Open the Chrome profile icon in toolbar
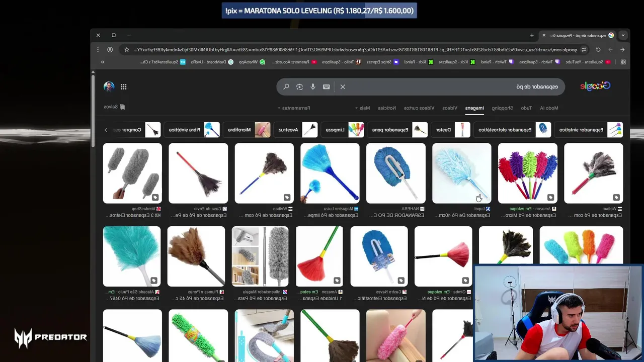The image size is (644, 362). pos(110,49)
